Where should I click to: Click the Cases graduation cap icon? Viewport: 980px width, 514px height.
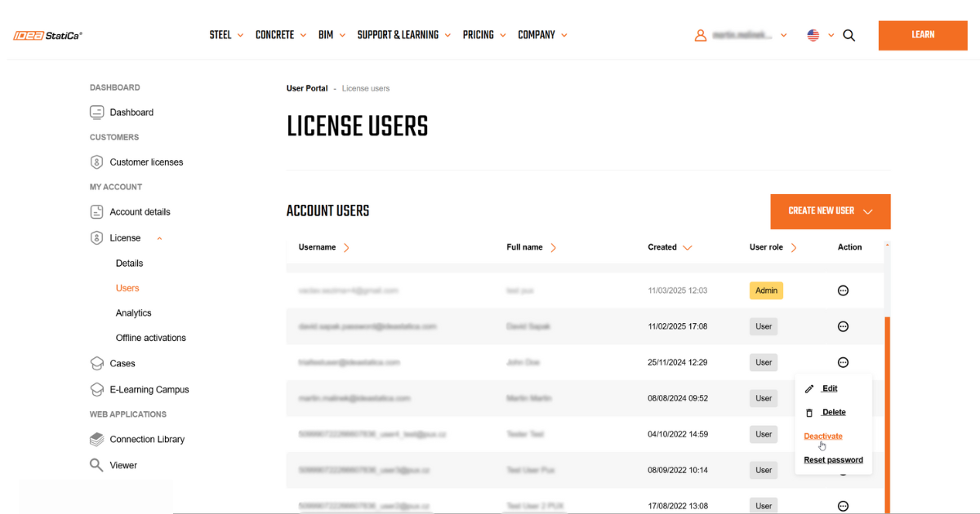[96, 364]
